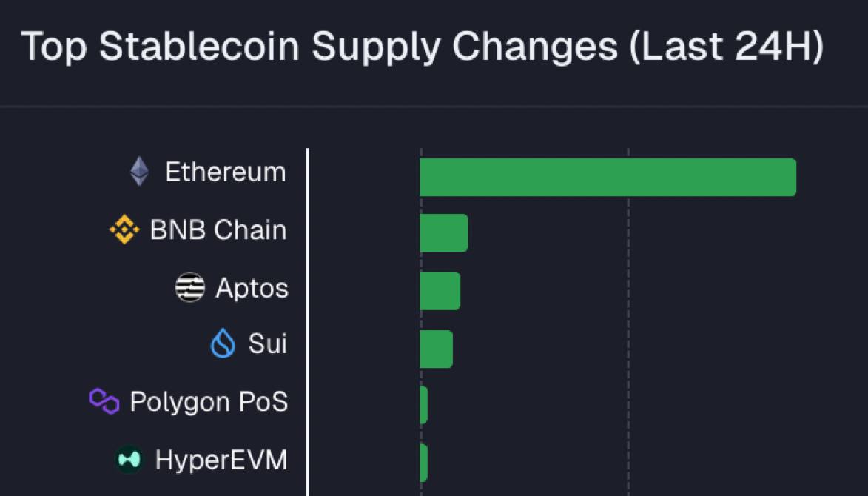This screenshot has height=496, width=868.
Task: Select the BNB Chain label
Action: (x=218, y=230)
